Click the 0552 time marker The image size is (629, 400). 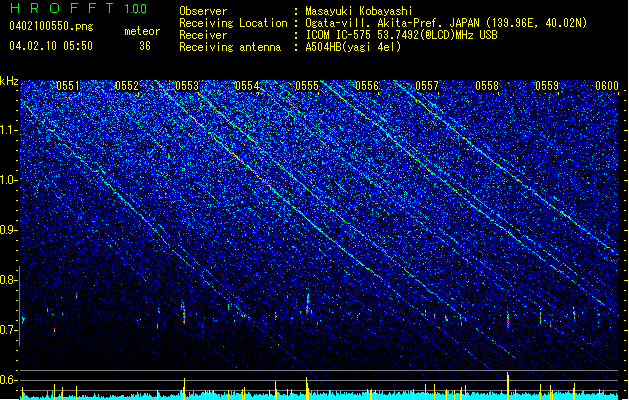tap(127, 86)
